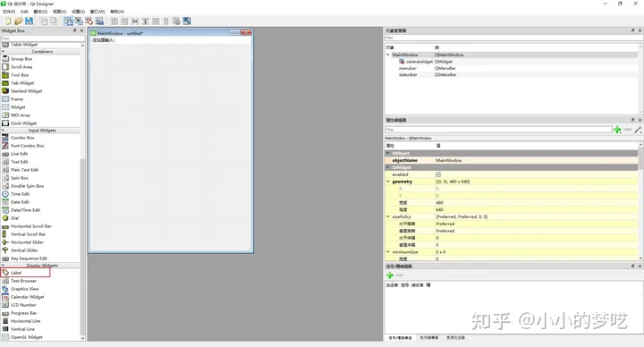Screen dimensions: 644x347
Task: Open the Edit menu
Action: pos(25,12)
